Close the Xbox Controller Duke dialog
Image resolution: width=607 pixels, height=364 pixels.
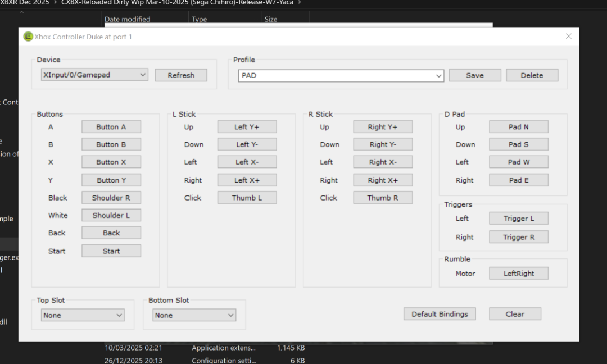[568, 37]
